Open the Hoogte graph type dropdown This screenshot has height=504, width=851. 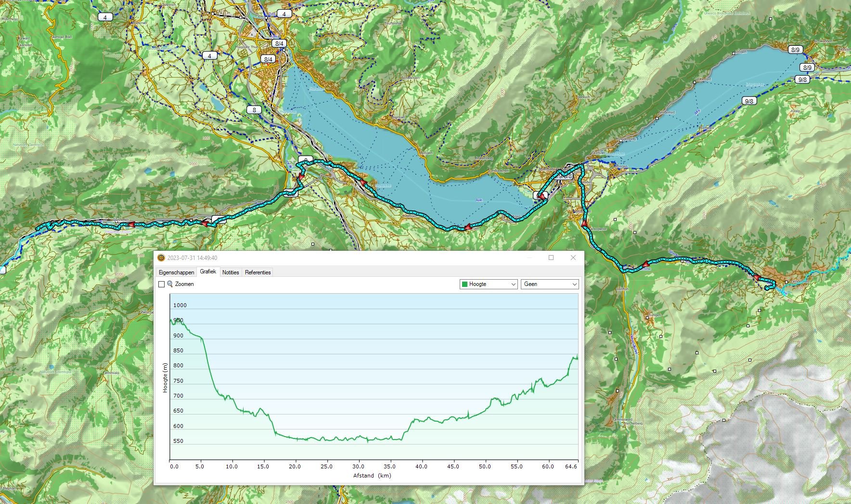point(488,284)
